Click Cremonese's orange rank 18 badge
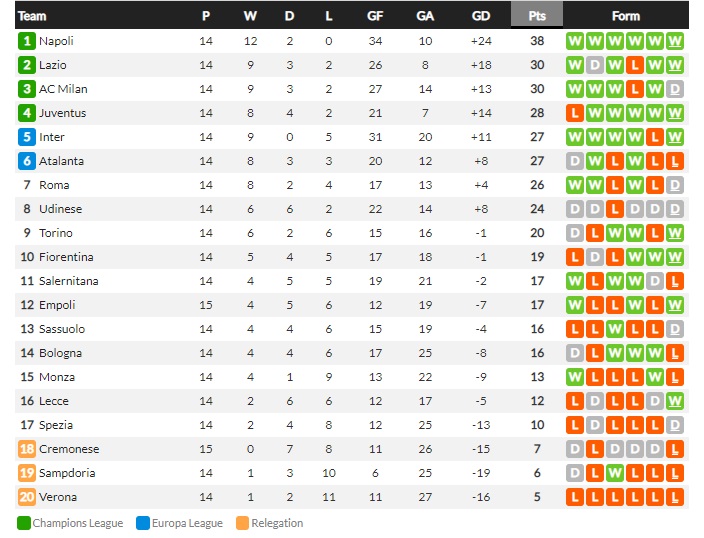 (26, 449)
